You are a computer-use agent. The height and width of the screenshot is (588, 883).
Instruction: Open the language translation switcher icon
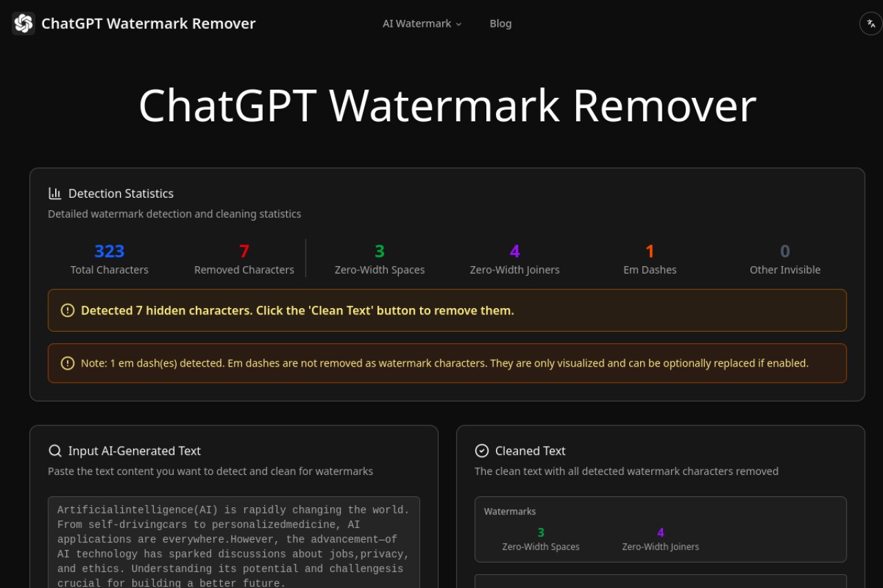click(x=871, y=23)
